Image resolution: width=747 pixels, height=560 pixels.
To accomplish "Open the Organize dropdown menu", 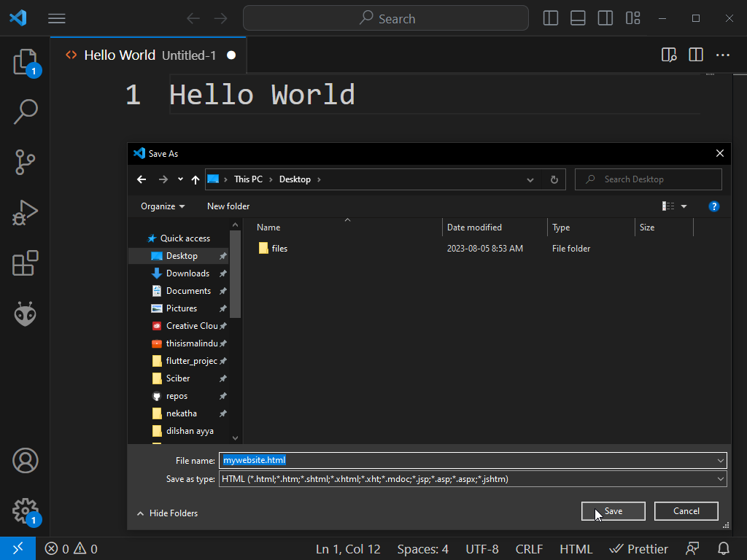I will click(163, 206).
